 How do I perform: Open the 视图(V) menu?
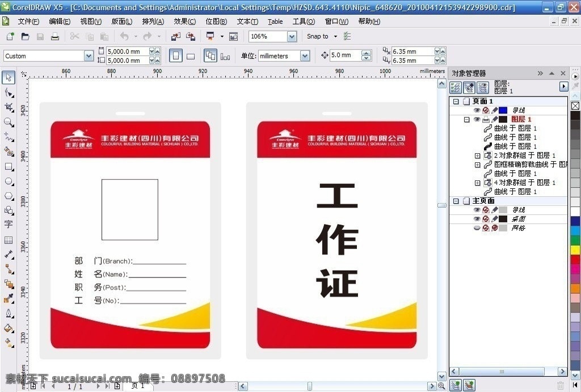[x=91, y=22]
